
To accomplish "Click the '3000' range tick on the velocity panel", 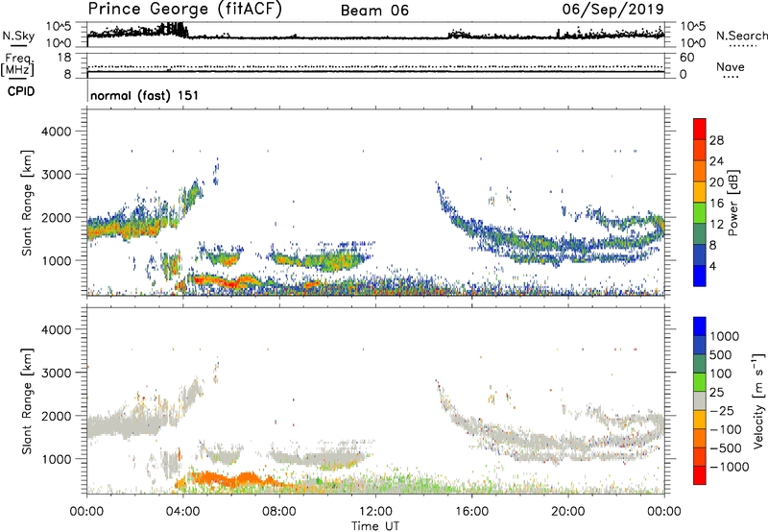I will [x=57, y=373].
